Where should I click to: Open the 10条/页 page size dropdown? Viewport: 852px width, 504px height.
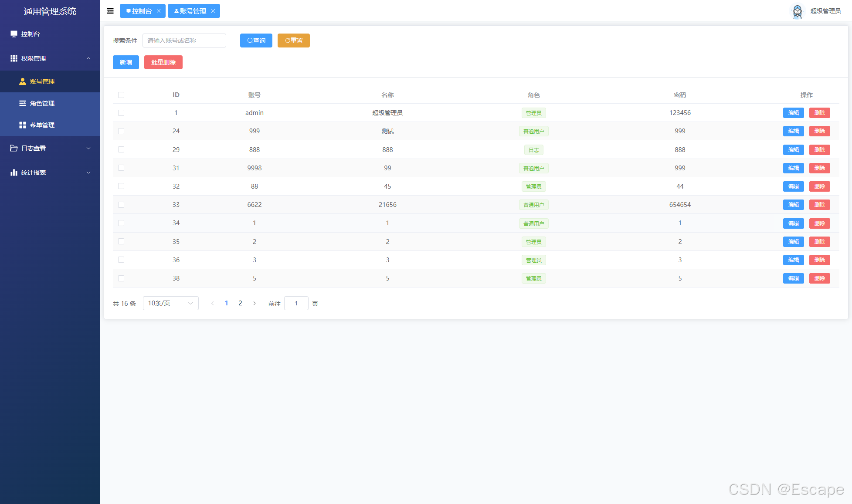[170, 303]
